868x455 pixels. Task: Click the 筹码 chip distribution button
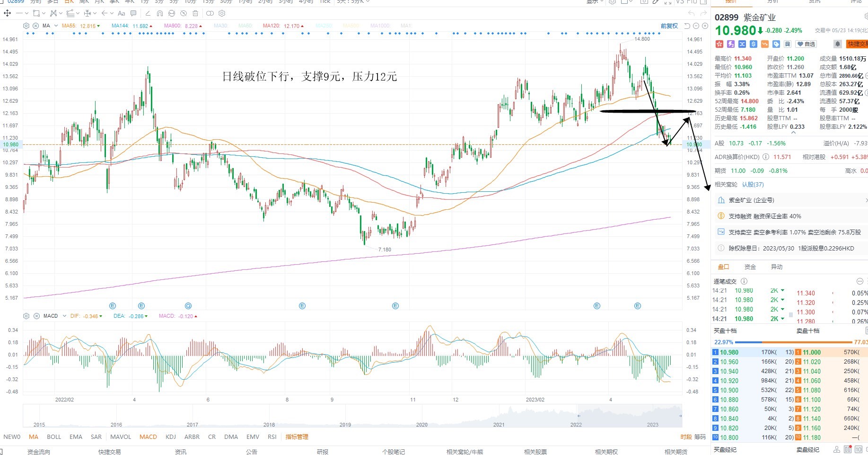[700, 437]
